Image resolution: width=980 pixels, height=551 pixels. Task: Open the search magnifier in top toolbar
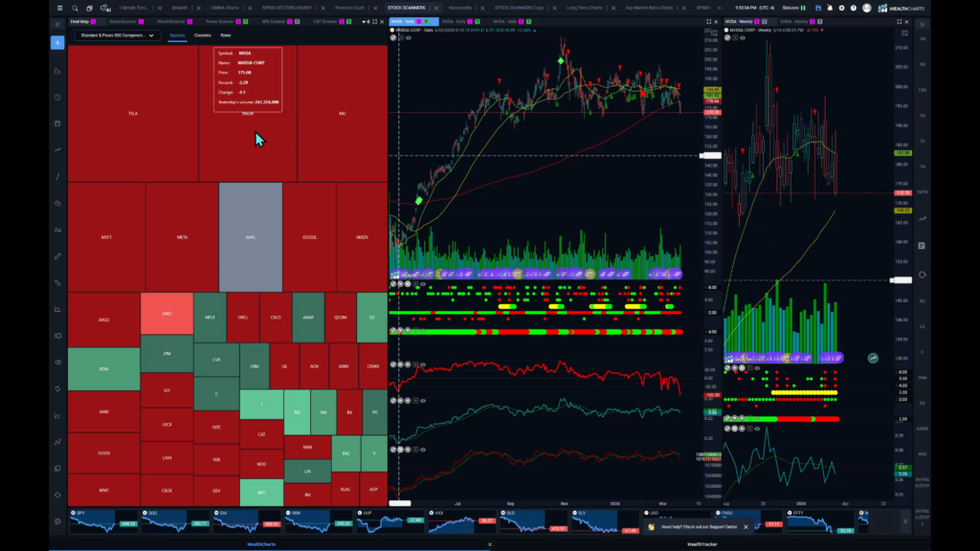(75, 8)
